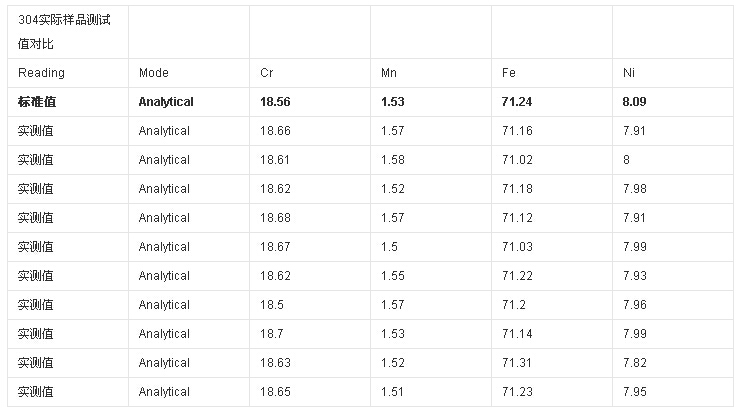Select the Cr column header cell
Viewport: 740px width, 412px height.
click(x=266, y=73)
